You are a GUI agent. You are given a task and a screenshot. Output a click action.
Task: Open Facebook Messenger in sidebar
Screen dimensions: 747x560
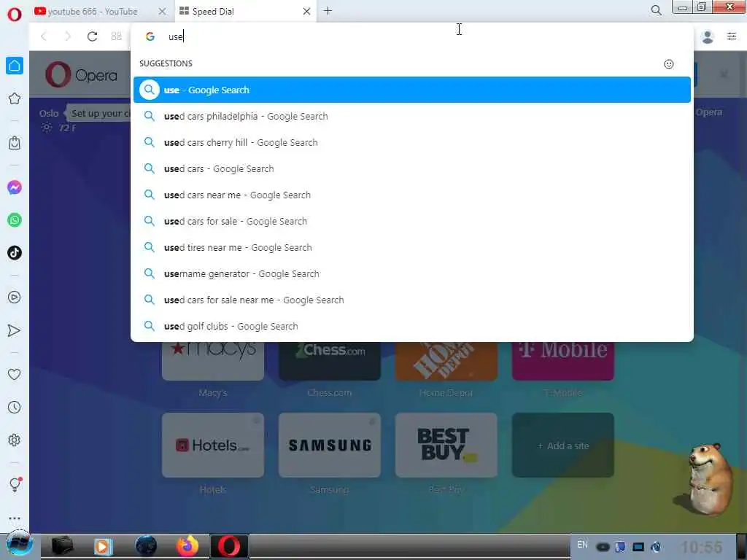(x=15, y=187)
